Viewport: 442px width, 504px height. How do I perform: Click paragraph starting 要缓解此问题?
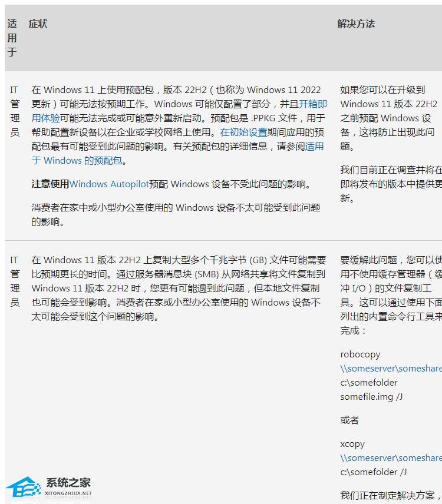tap(391, 295)
